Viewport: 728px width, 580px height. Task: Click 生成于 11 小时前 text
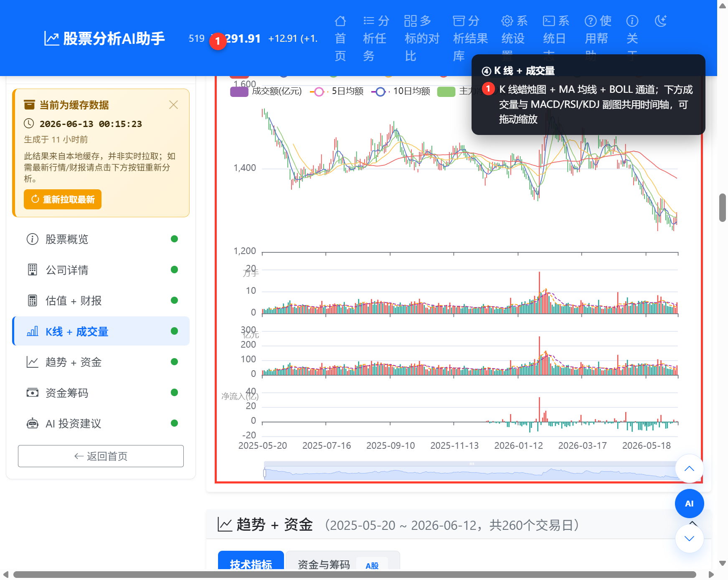pyautogui.click(x=56, y=139)
